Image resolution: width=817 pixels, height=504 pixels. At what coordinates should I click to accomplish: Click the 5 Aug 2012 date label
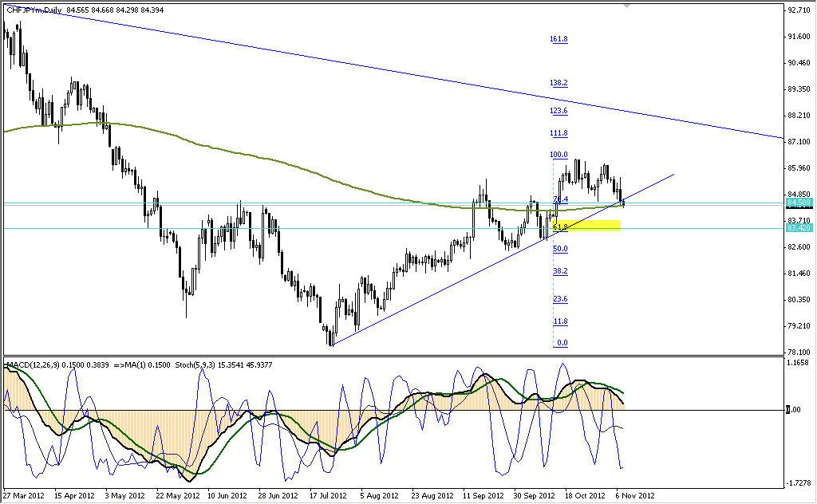[379, 496]
